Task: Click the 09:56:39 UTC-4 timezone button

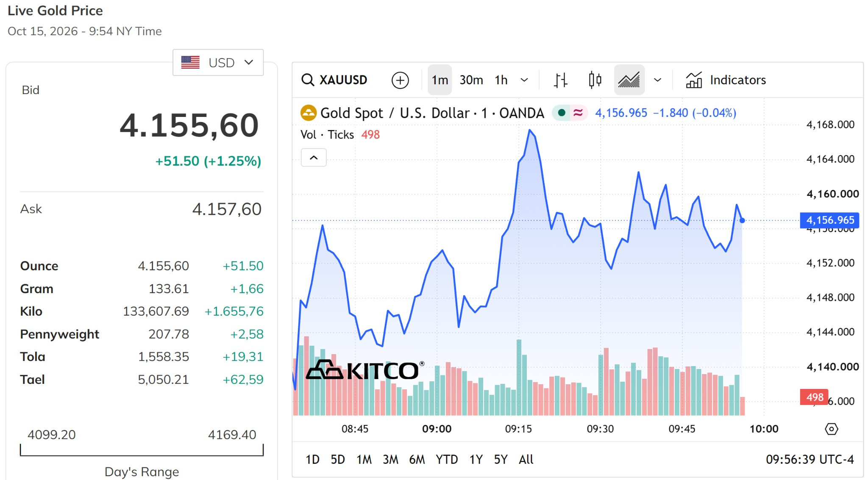Action: point(810,459)
